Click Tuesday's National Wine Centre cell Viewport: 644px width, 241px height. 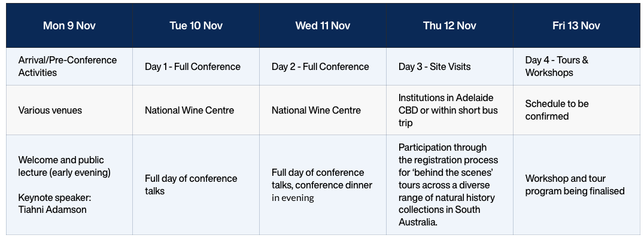click(x=196, y=110)
